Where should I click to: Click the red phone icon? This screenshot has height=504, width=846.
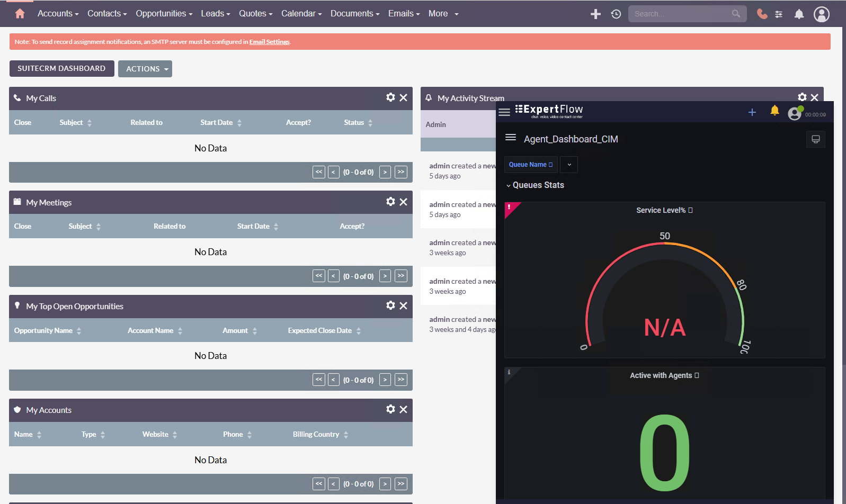click(x=762, y=14)
